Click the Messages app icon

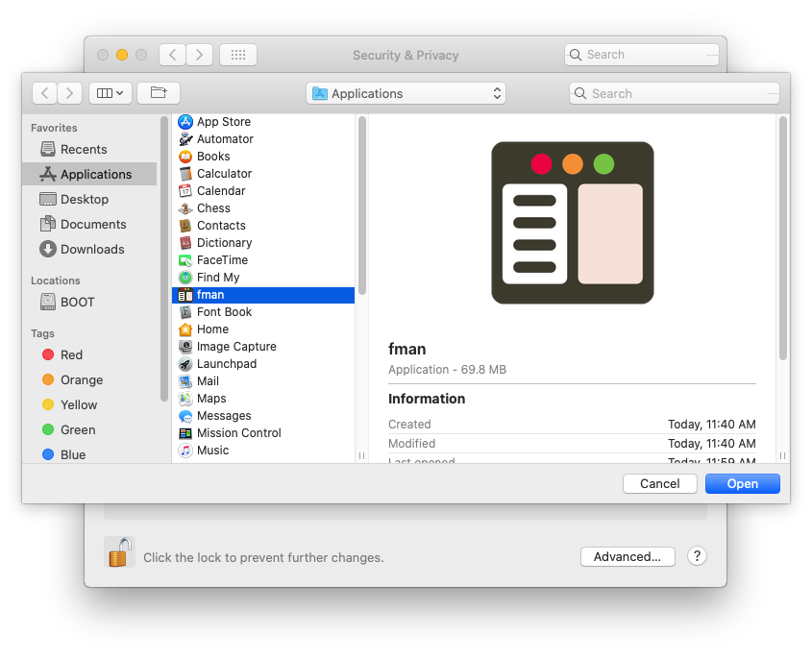click(185, 416)
